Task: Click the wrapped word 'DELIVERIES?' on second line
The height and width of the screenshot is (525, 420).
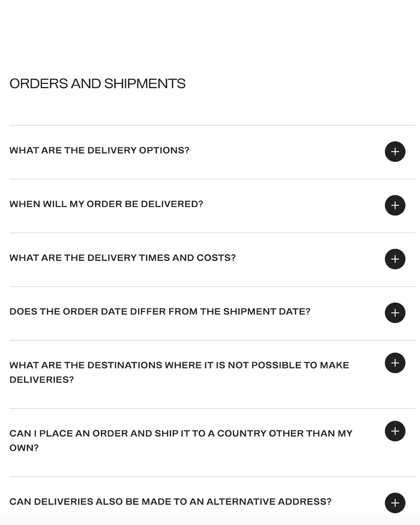Action: (x=41, y=380)
